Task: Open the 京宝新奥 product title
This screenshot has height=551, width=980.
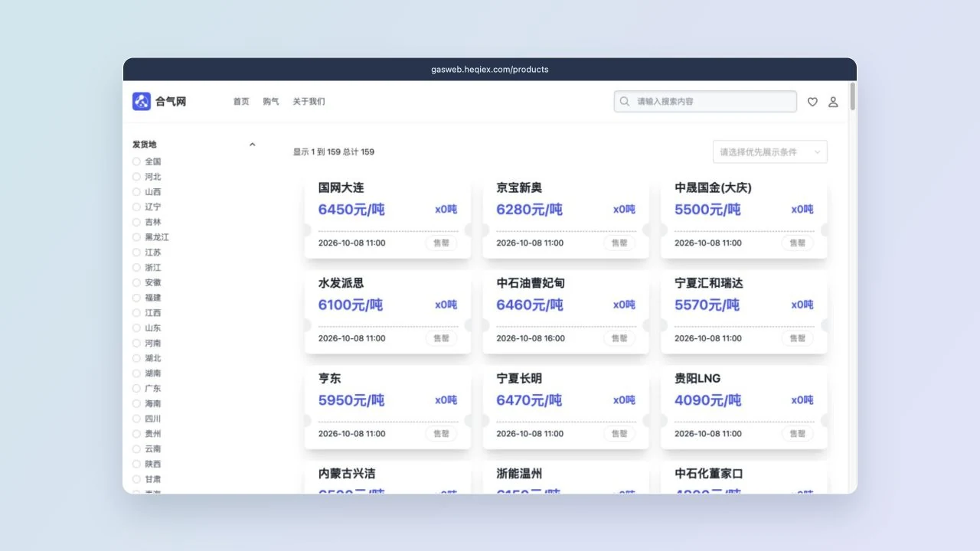Action: click(519, 187)
